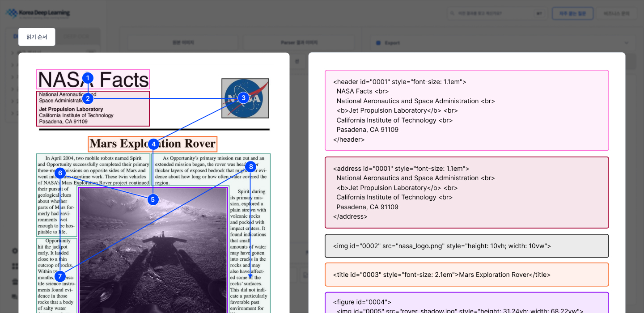Viewport: 644px width, 313px height.
Task: Focus the search field in the top bar
Action: (497, 13)
